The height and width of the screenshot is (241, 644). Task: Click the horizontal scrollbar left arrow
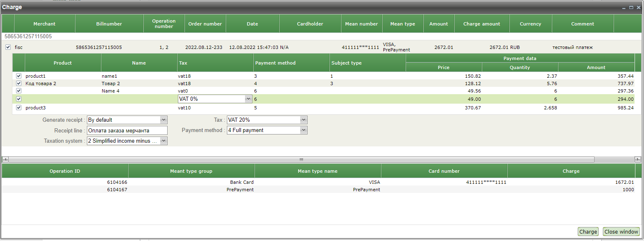5,159
